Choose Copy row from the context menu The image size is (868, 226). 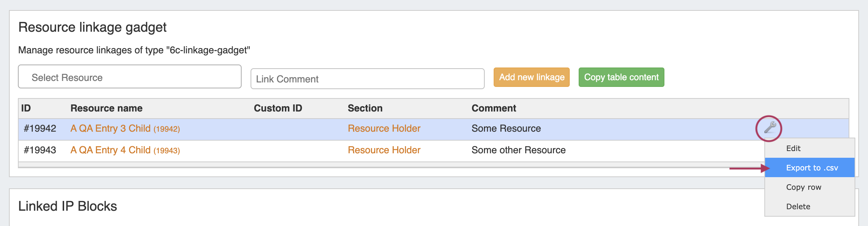click(x=803, y=187)
